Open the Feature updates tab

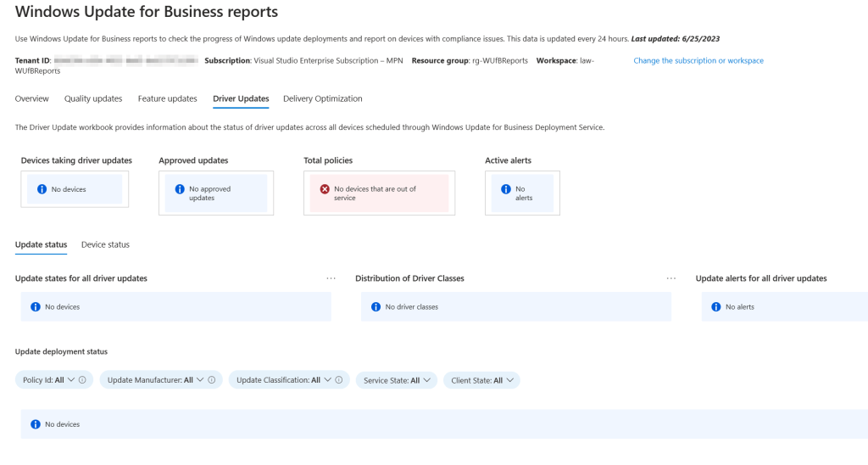pos(168,98)
